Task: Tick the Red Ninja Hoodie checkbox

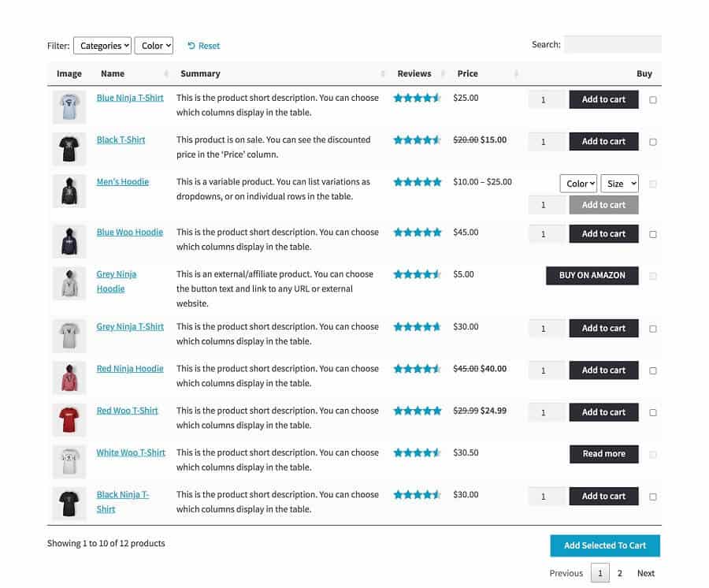Action: click(653, 371)
